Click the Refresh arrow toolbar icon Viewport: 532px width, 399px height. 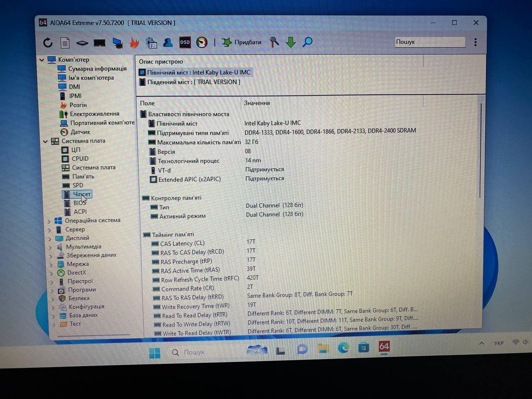[48, 42]
